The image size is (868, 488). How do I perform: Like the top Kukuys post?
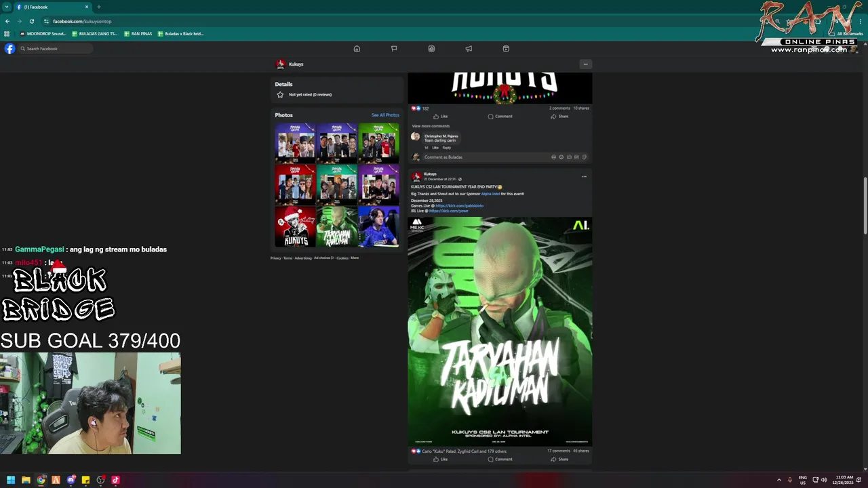tap(440, 117)
